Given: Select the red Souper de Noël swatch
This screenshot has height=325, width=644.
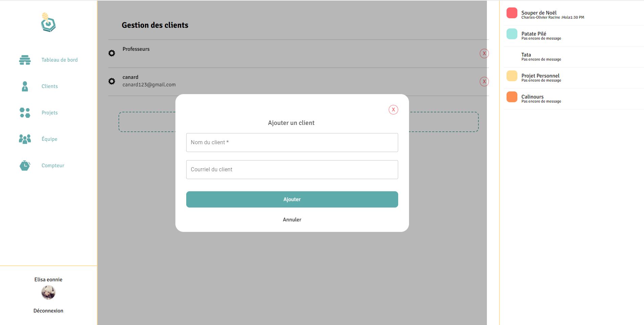Looking at the screenshot, I should (x=512, y=13).
